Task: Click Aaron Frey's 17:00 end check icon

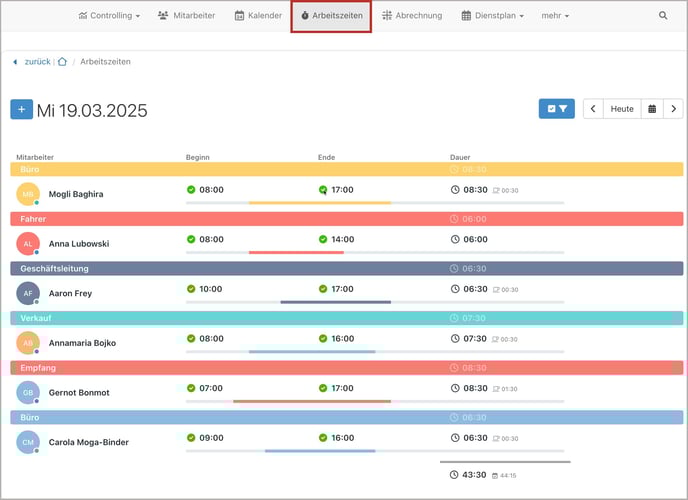Action: pos(323,289)
